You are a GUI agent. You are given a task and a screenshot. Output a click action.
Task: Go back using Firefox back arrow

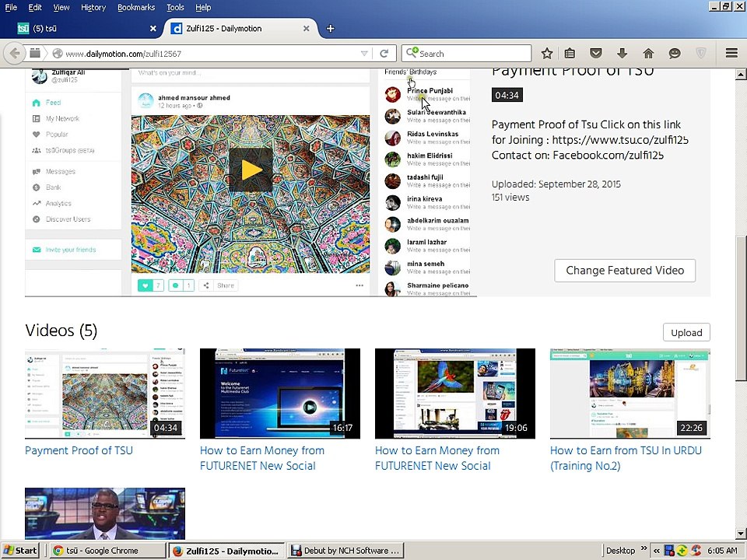point(15,54)
